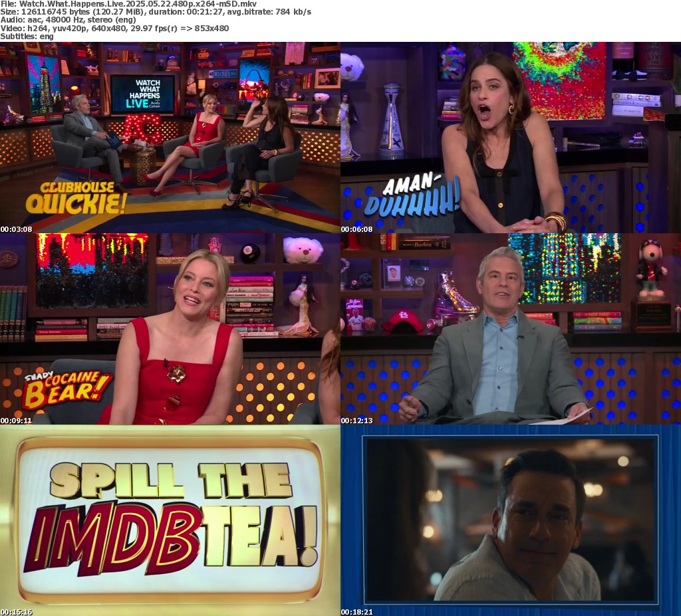
Task: Open the thumbnail at 00:09:11
Action: click(x=170, y=329)
